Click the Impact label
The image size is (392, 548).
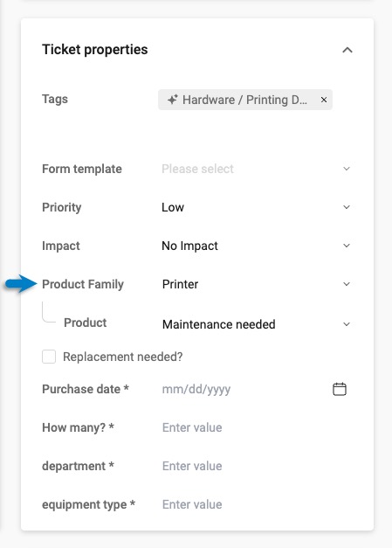point(61,246)
